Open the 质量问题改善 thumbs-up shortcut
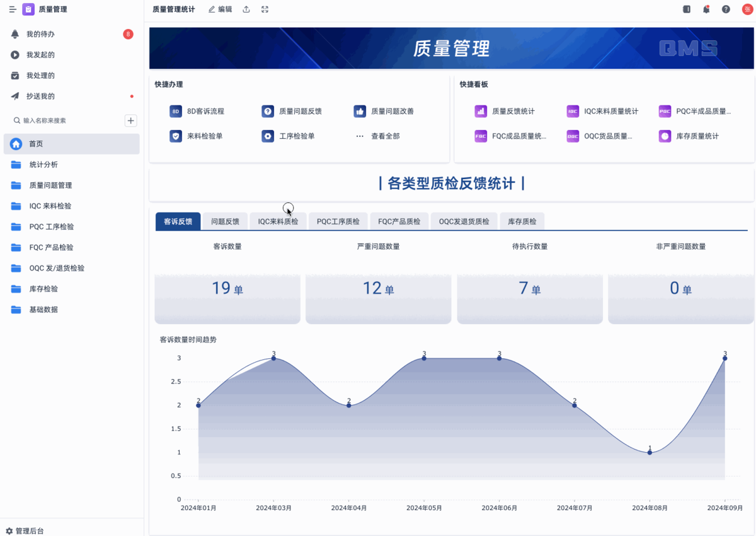 384,111
